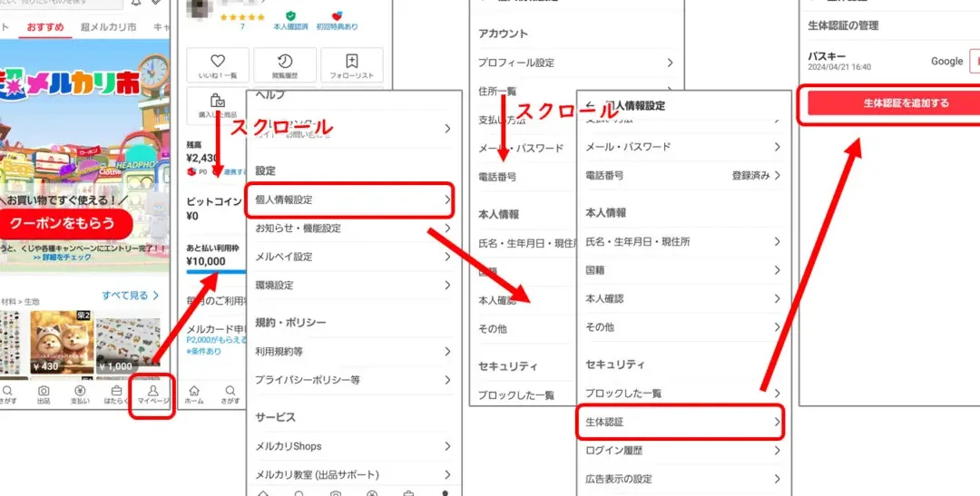Open マイページ in the bottom navigation

pos(152,394)
